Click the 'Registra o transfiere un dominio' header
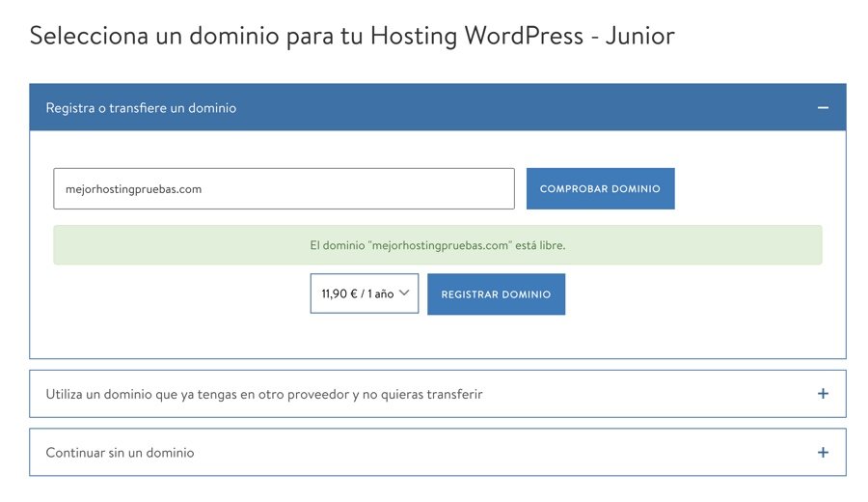 437,107
